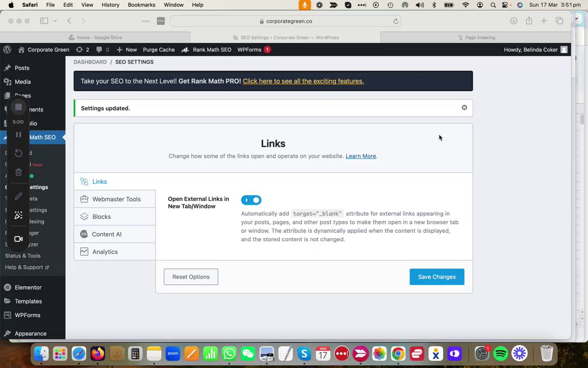Open the New content menu in admin bar
The height and width of the screenshot is (368, 588).
pos(127,50)
